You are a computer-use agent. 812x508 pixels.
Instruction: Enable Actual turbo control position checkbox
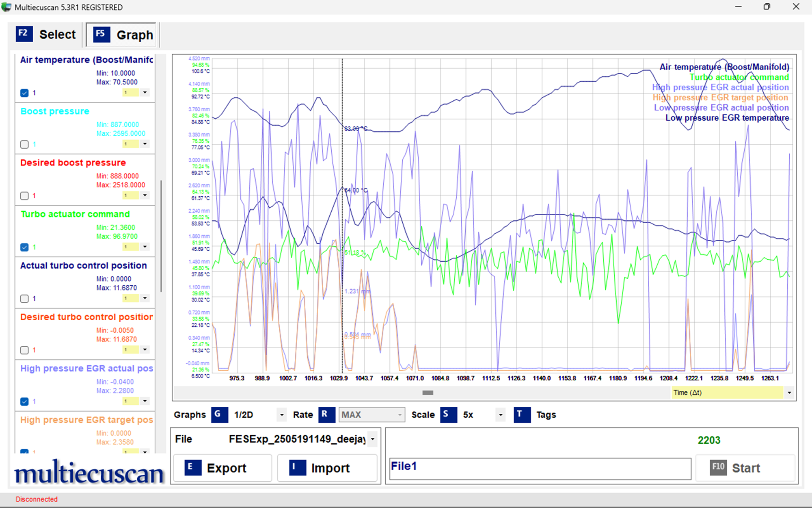24,299
